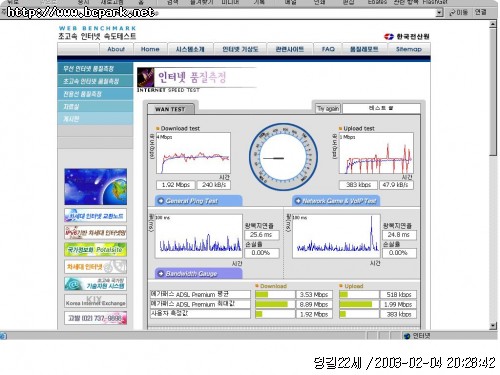Open the comet and earth banner image

(96, 187)
